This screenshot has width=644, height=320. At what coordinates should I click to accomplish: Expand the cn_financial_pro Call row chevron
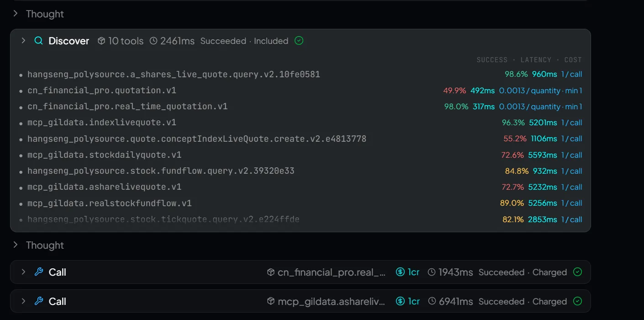tap(23, 272)
